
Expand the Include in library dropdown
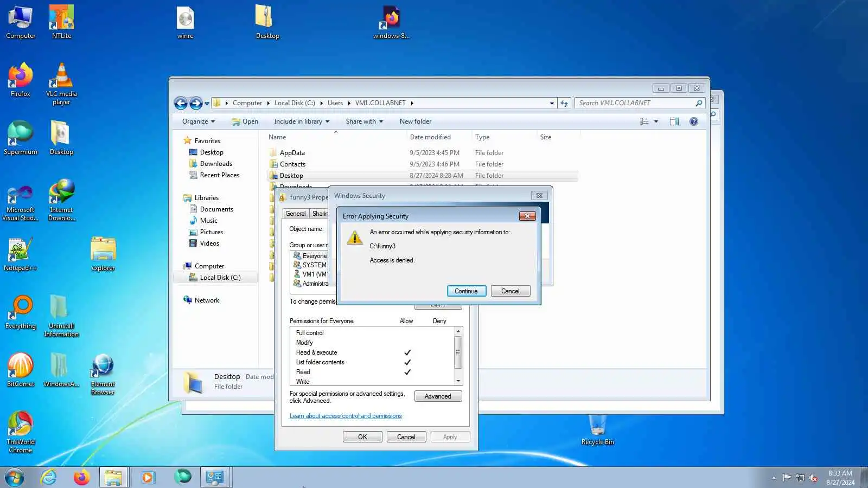click(x=302, y=121)
